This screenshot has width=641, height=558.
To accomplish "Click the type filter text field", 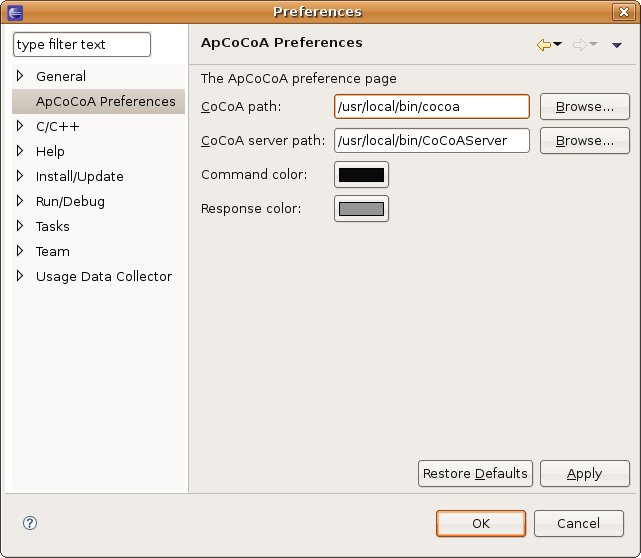I will (x=82, y=44).
